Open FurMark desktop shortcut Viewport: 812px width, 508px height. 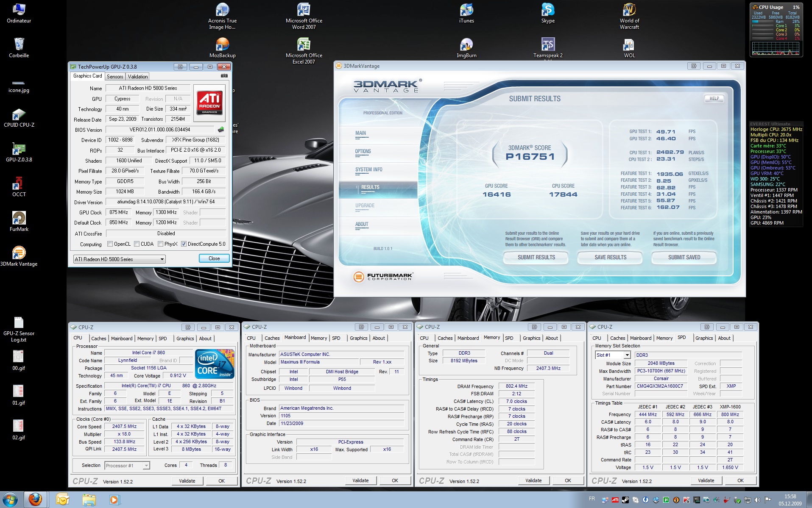pyautogui.click(x=19, y=219)
